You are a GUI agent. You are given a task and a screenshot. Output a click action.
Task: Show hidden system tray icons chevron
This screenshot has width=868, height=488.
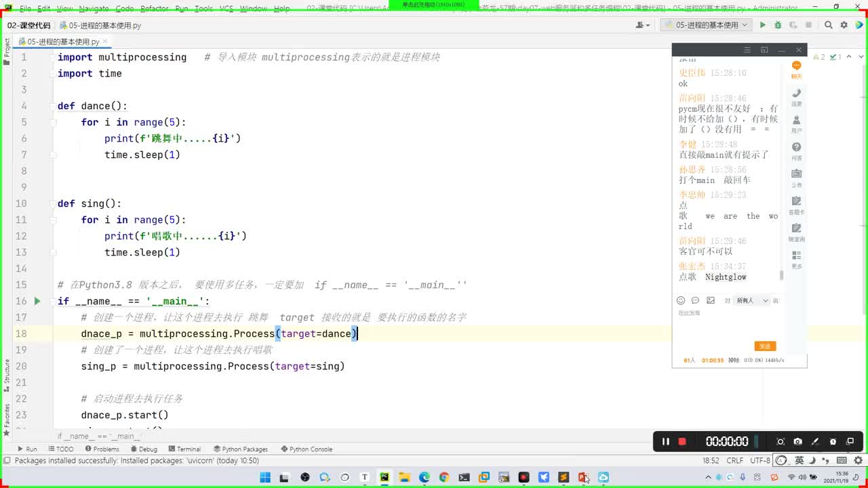(x=708, y=477)
